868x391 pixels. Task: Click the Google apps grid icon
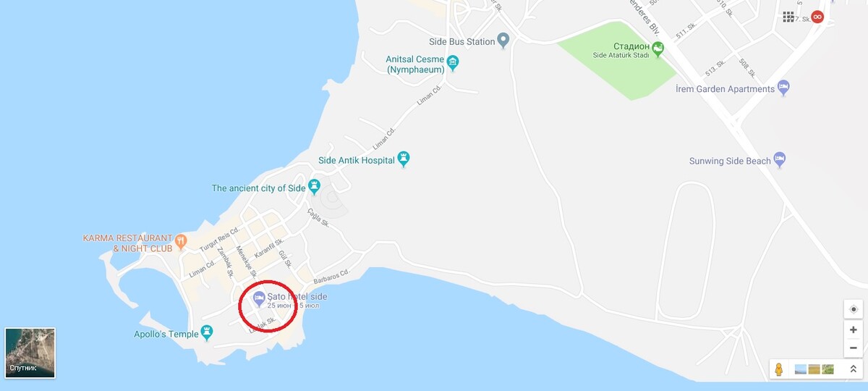[x=788, y=17]
